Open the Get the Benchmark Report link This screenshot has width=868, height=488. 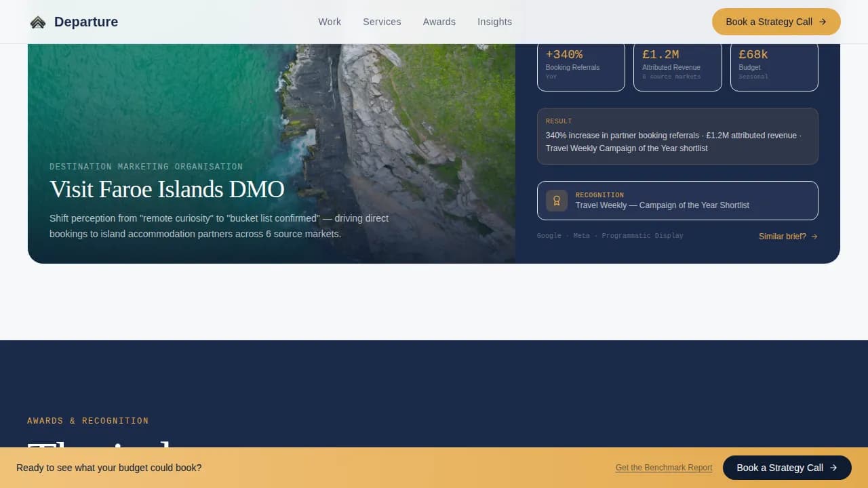click(x=664, y=468)
